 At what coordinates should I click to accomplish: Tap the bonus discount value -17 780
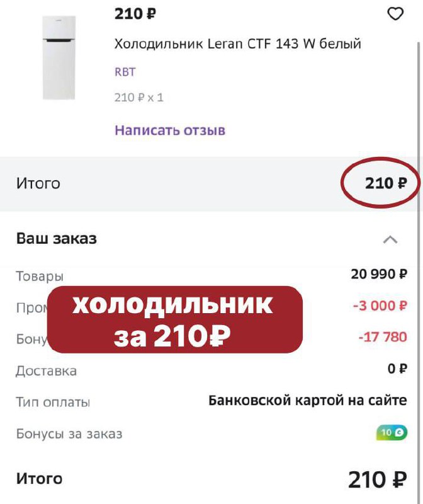(383, 337)
